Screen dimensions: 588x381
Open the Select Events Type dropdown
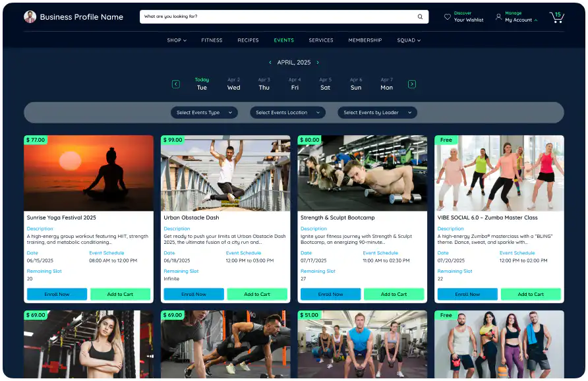tap(204, 112)
